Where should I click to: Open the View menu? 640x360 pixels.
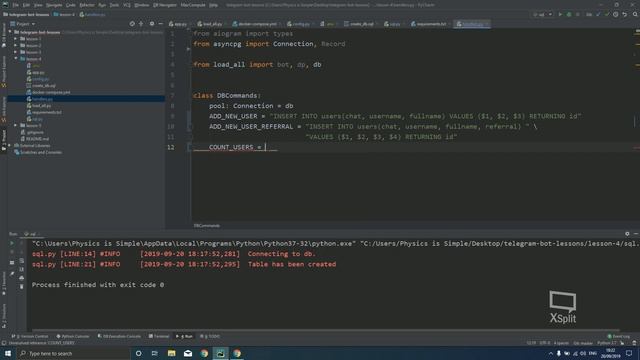(x=38, y=5)
